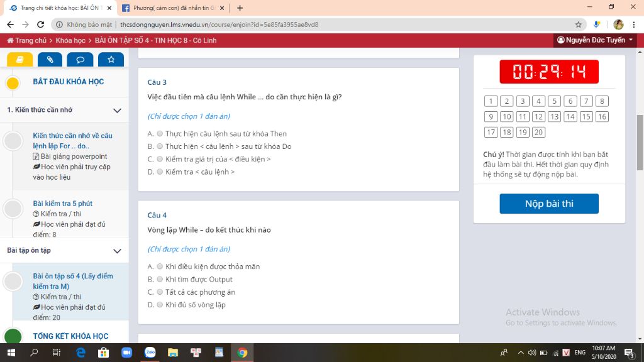Image resolution: width=644 pixels, height=362 pixels.
Task: Open ENG language indicator in tray
Action: [x=580, y=353]
